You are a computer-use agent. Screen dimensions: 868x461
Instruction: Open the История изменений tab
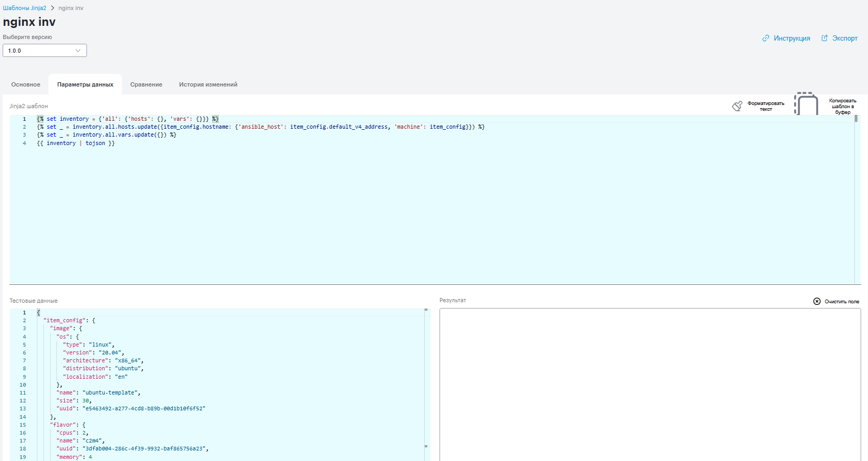(x=208, y=84)
